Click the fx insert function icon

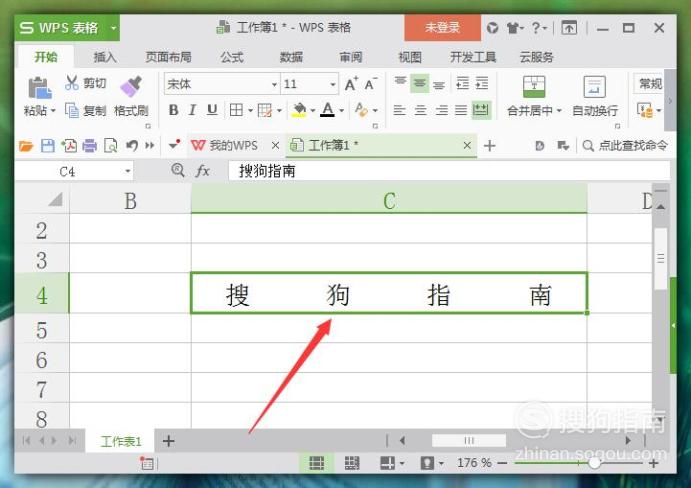coord(202,170)
